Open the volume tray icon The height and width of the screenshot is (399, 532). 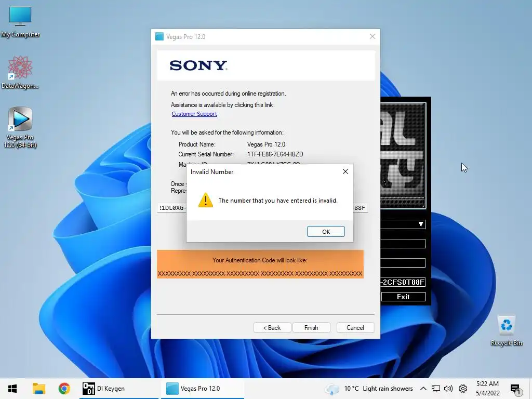(448, 389)
